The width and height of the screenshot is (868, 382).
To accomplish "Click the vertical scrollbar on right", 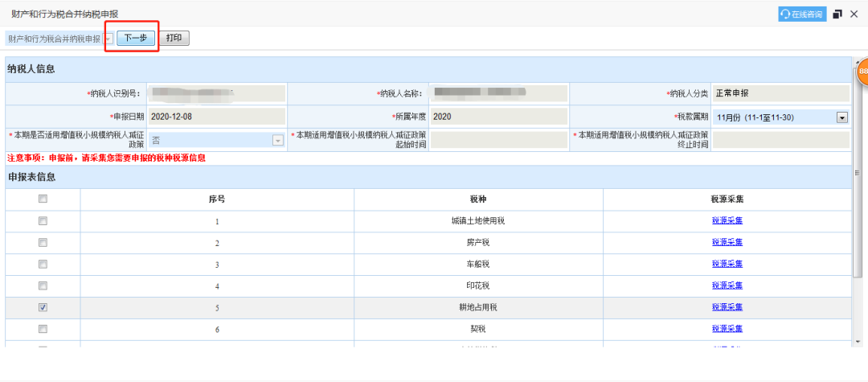I will 857,201.
